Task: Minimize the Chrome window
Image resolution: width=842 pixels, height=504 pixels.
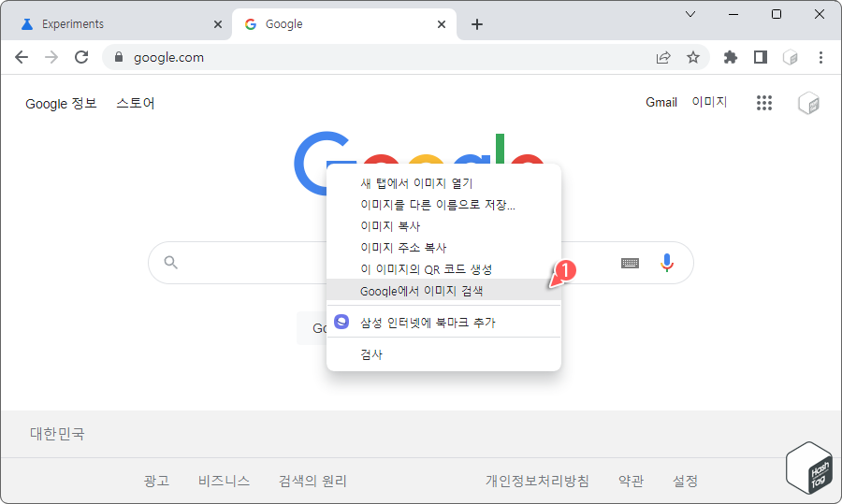Action: coord(733,14)
